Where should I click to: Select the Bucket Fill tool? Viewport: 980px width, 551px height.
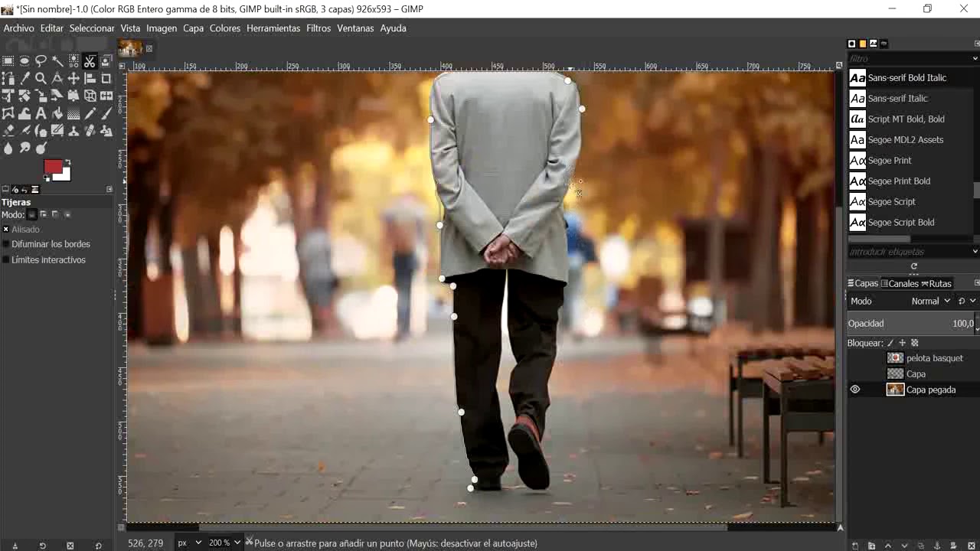coord(57,113)
